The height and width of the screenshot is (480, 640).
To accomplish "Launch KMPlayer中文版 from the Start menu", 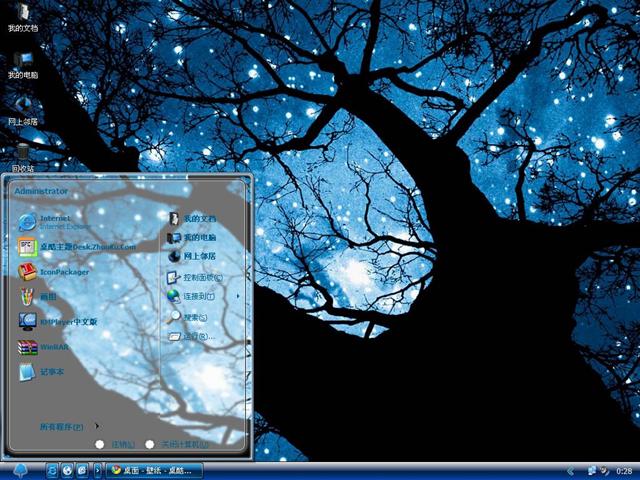I will click(x=58, y=322).
